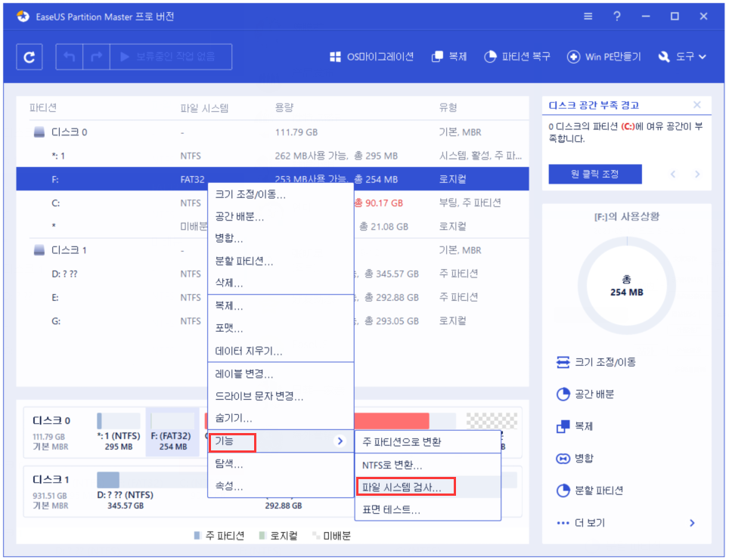Open the 기능 submenu entry

coord(281,441)
